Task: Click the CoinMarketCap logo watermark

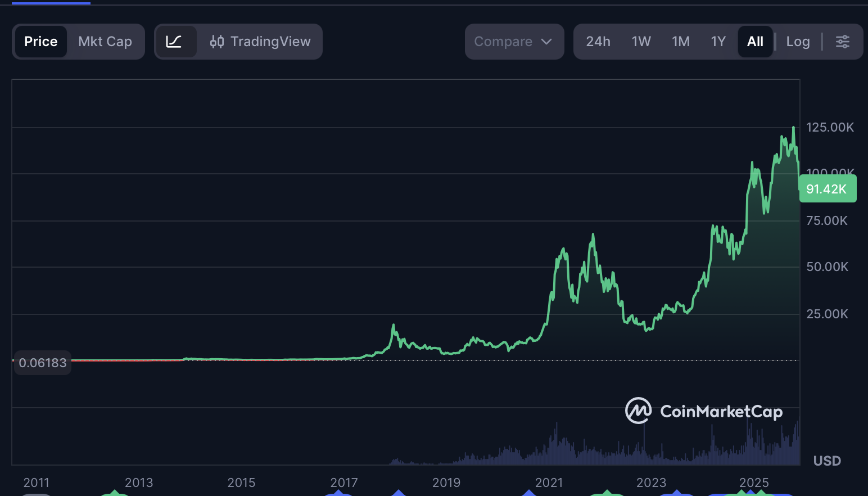Action: [704, 411]
